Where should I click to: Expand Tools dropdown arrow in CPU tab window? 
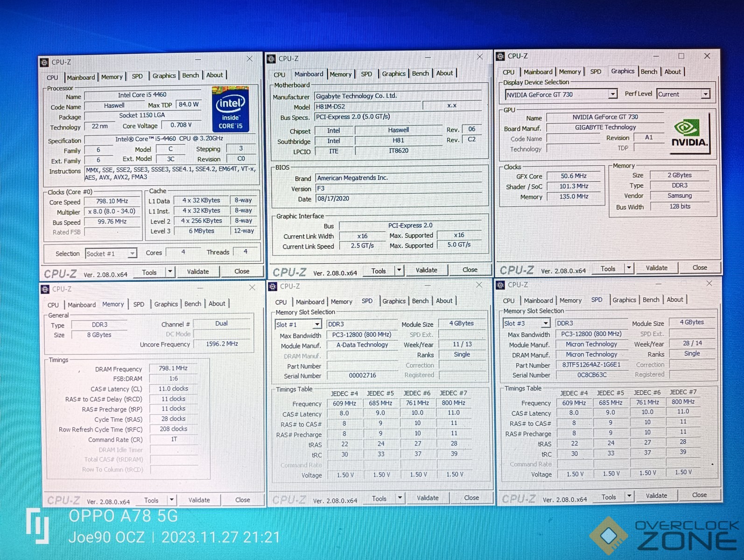point(170,272)
